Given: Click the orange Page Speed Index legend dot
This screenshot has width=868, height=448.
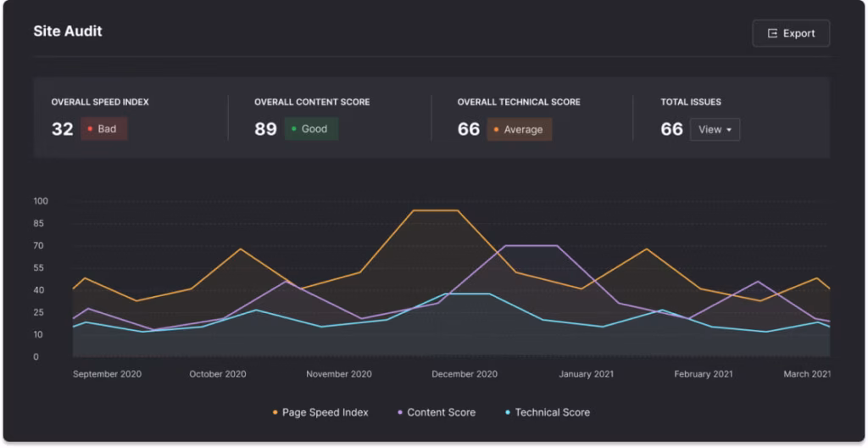Looking at the screenshot, I should 275,413.
